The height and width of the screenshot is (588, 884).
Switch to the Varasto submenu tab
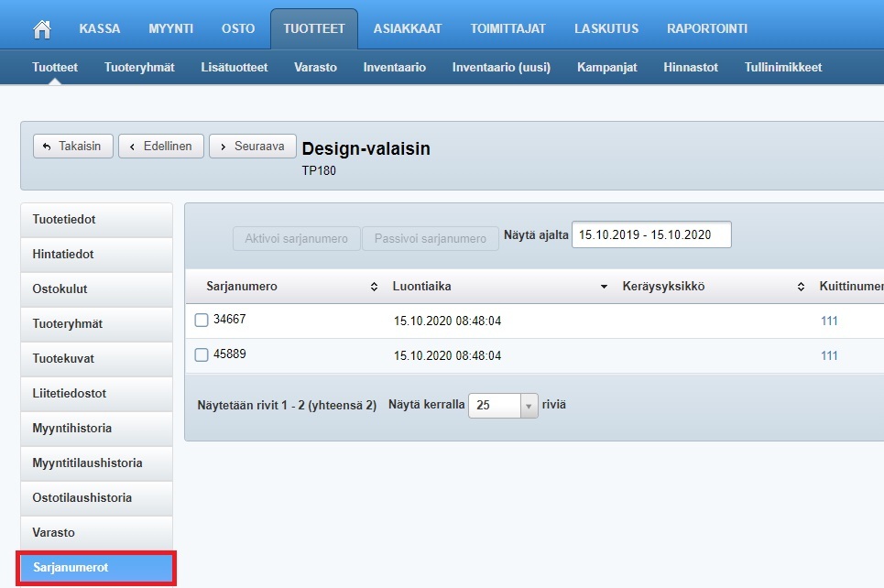[x=315, y=67]
